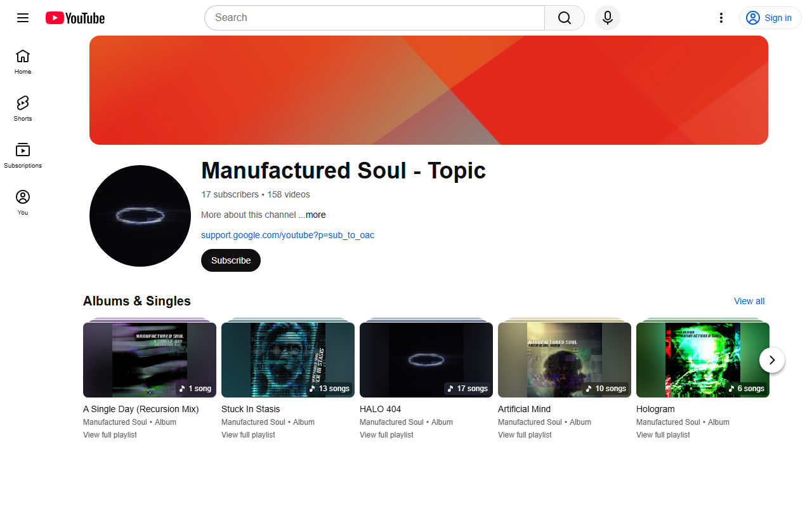
Task: Click the Artificial Mind title
Action: coord(524,409)
